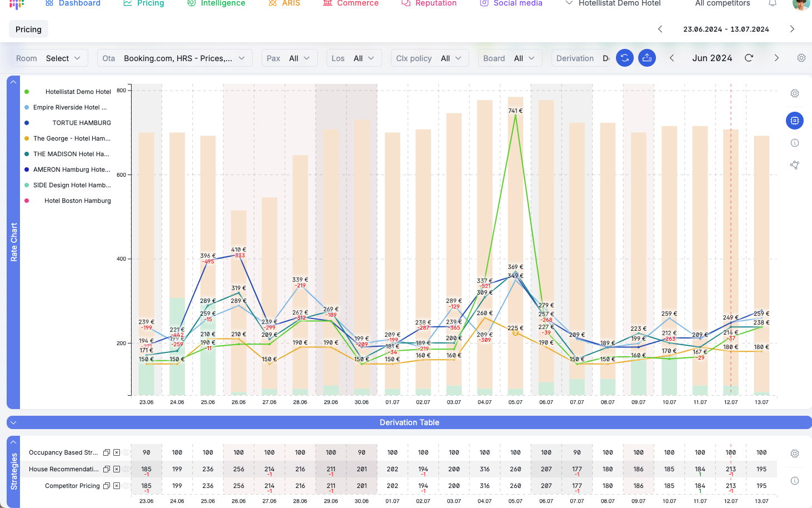Toggle SIDE Design Hotel legend series
The height and width of the screenshot is (508, 812).
click(x=68, y=185)
